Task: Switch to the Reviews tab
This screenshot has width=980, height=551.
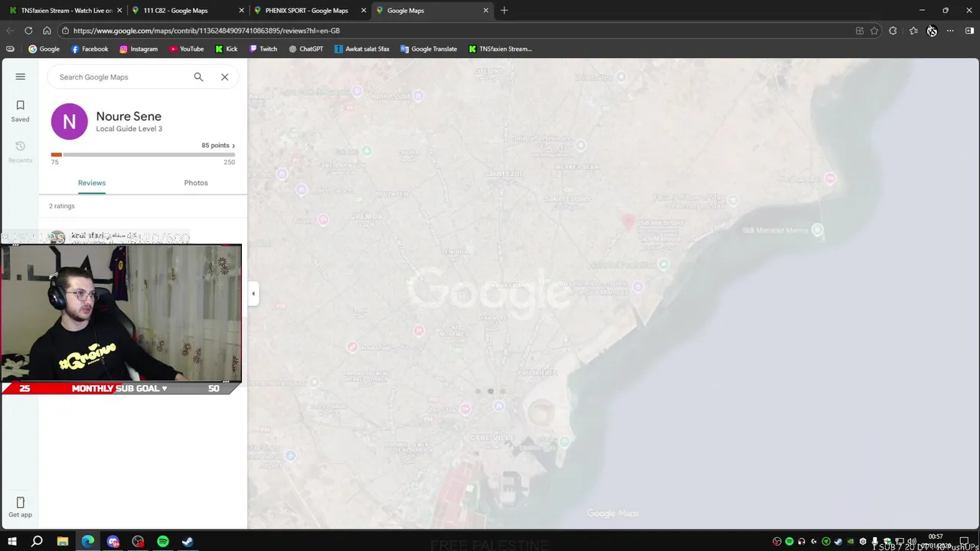Action: pos(92,183)
